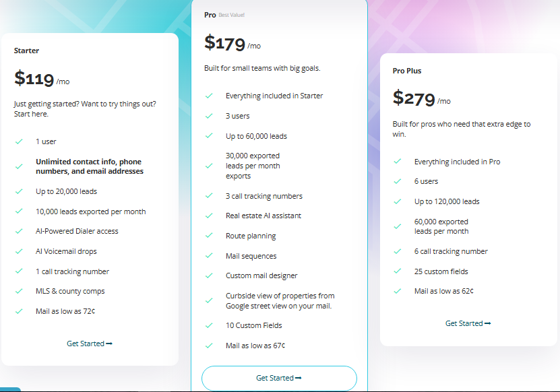Click checkmark beside 25 custom fields

click(x=398, y=271)
